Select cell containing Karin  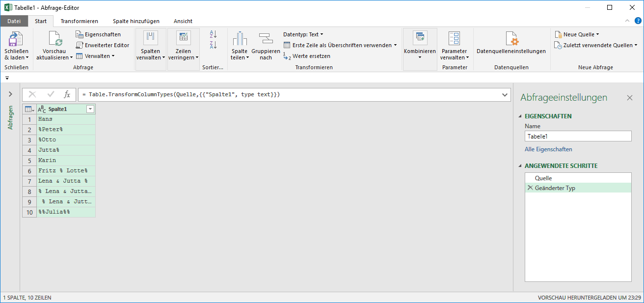click(x=66, y=161)
